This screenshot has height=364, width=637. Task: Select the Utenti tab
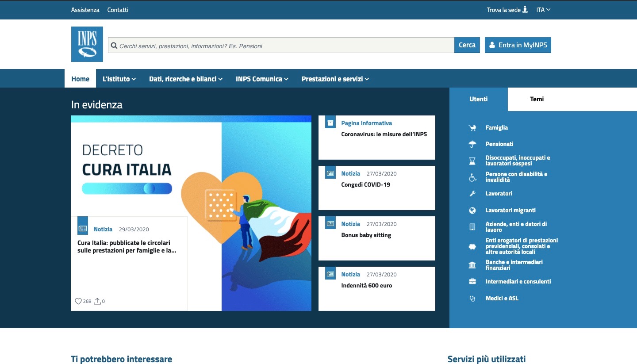click(478, 99)
